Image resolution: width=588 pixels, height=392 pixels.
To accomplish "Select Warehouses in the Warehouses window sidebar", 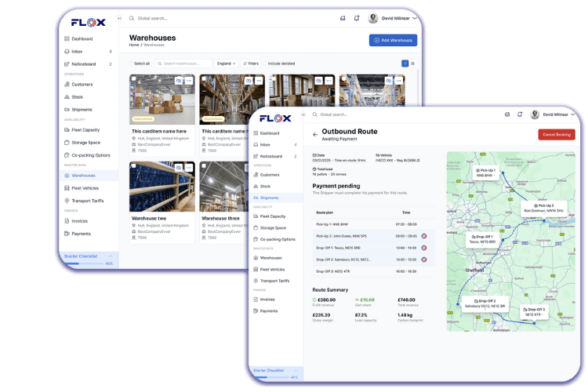I will 89,176.
